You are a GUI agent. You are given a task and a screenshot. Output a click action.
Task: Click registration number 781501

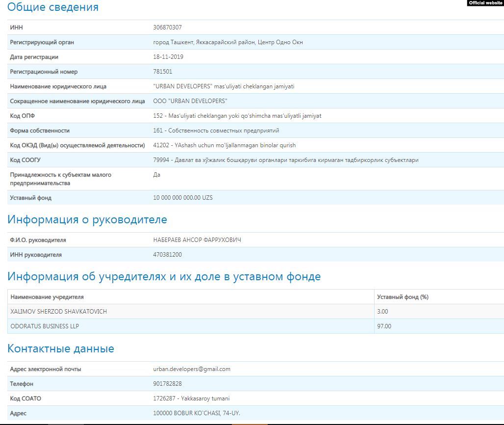[x=163, y=72]
